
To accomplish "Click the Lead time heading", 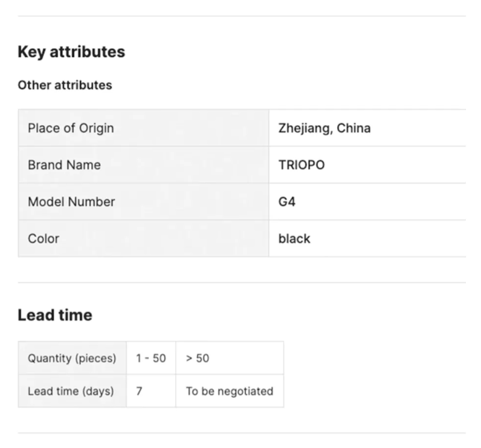I will coord(55,315).
